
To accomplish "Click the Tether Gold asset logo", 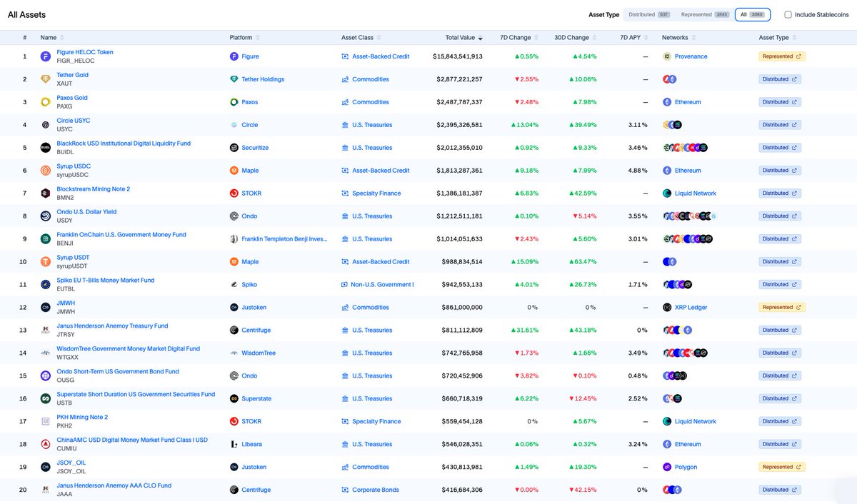I will tap(46, 79).
